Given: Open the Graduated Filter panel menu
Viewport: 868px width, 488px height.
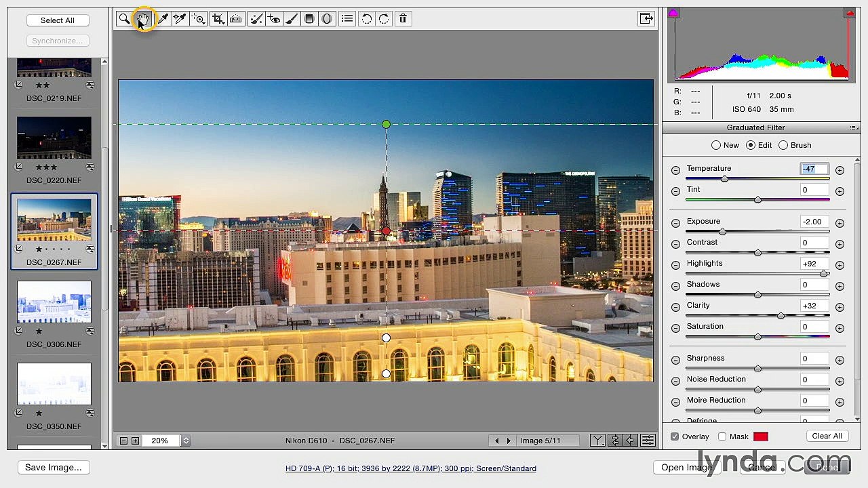Looking at the screenshot, I should pyautogui.click(x=854, y=127).
